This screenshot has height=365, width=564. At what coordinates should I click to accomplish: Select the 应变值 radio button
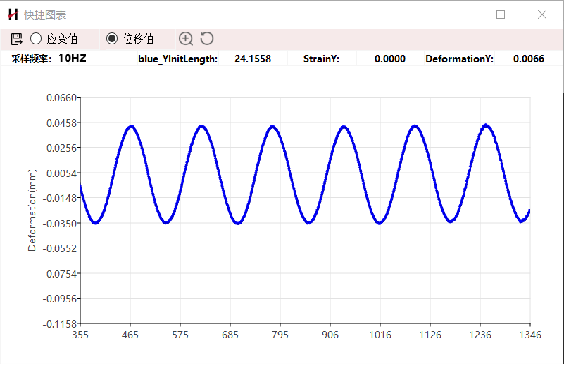pyautogui.click(x=36, y=38)
